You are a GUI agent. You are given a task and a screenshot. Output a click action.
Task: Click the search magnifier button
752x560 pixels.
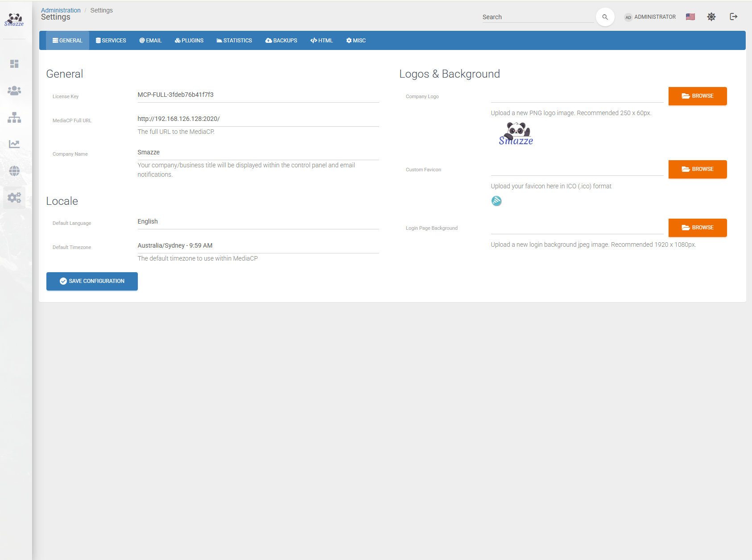[x=605, y=17]
